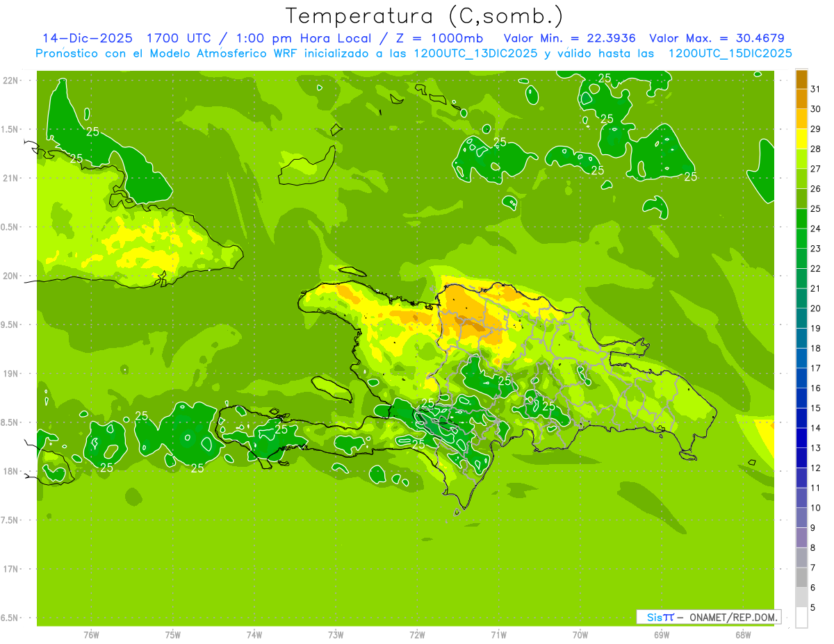
Task: Pick the lime swatch between 27 and 28
Action: click(801, 158)
